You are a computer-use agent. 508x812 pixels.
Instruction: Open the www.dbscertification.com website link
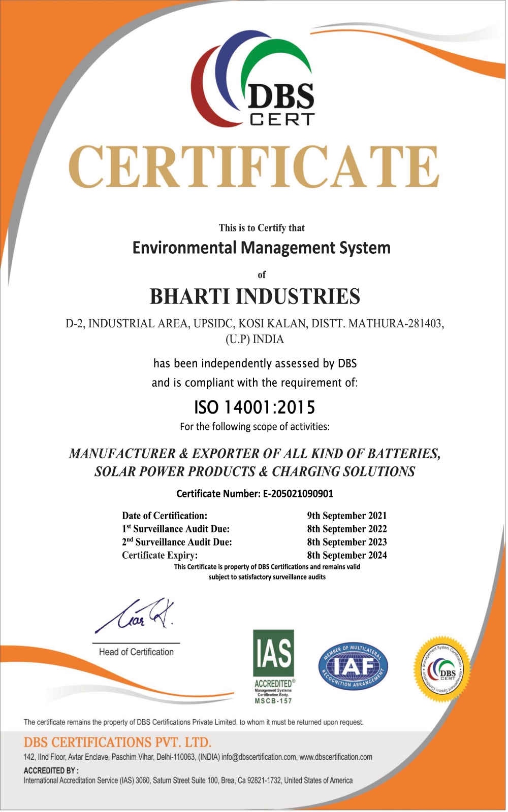(336, 757)
